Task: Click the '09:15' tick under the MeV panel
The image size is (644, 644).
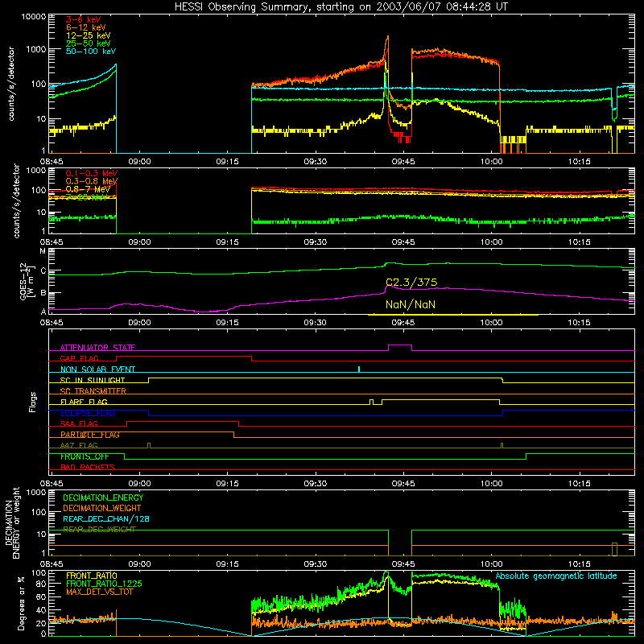Action: (228, 242)
